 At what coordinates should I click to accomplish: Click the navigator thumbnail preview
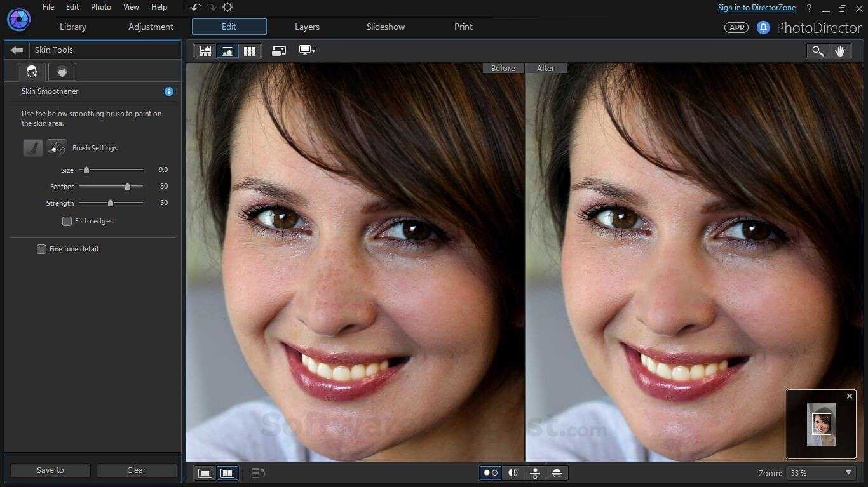(821, 424)
